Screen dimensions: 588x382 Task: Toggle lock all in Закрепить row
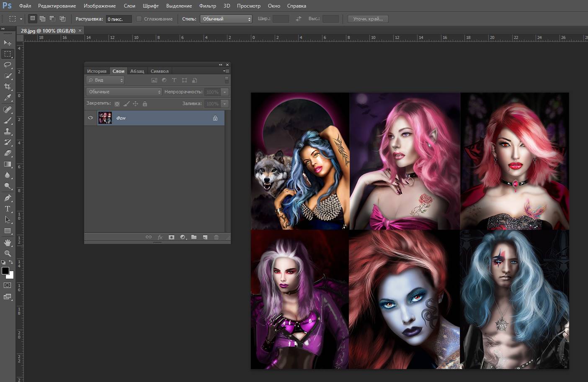coord(145,104)
